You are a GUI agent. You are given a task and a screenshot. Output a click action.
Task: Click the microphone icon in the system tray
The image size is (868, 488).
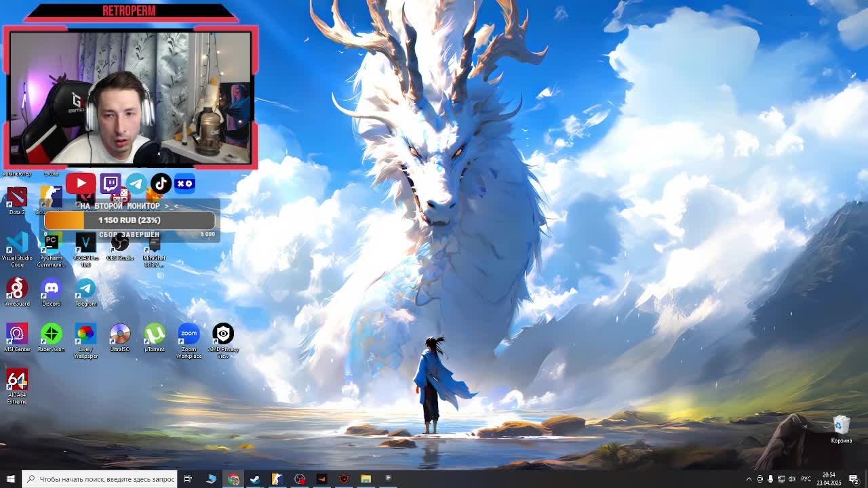[x=770, y=479]
